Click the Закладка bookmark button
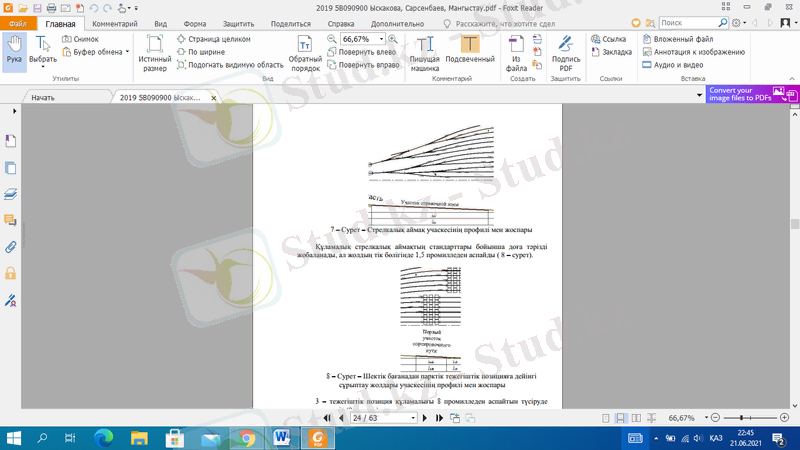Screen dimensions: 800x450 pos(616,52)
